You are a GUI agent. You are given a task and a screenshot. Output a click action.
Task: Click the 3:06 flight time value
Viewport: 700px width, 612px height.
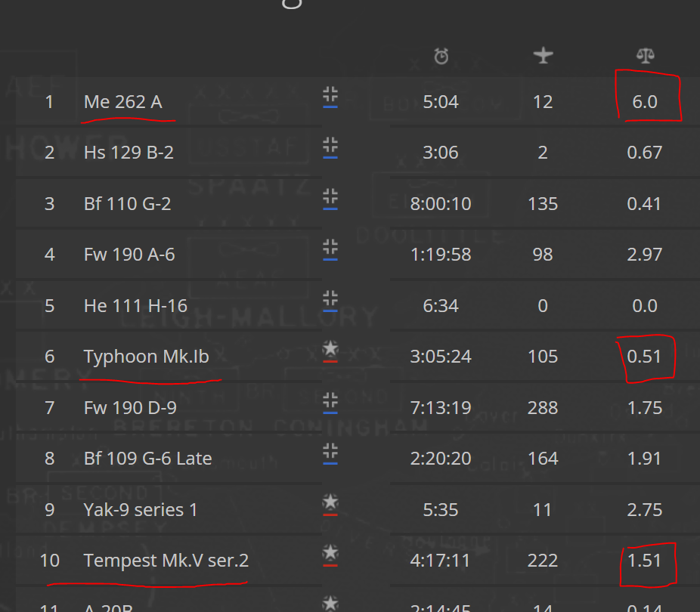[441, 153]
